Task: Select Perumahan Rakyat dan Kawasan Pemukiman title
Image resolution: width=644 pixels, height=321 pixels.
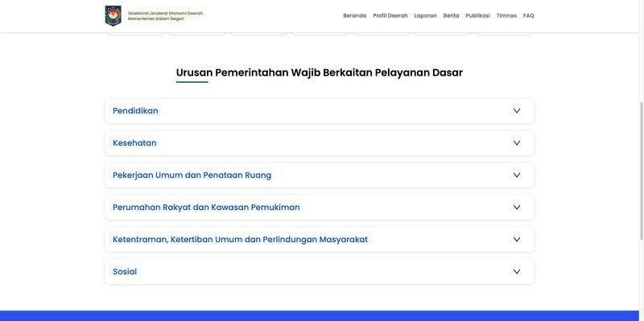Action: coord(206,208)
